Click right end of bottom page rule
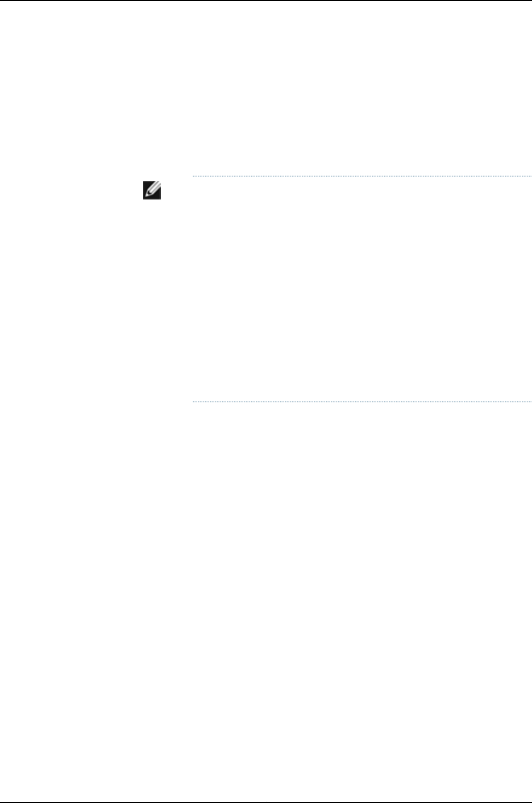532x803 pixels. pos(529,802)
